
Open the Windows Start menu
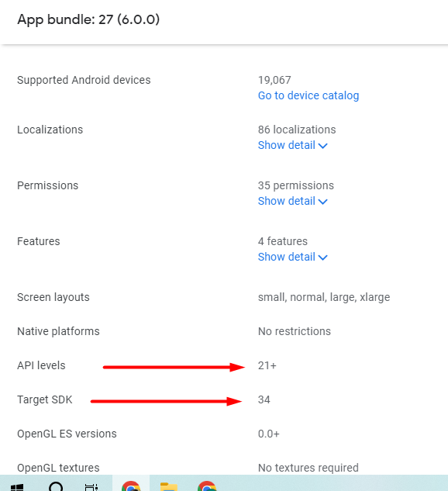[x=17, y=487]
